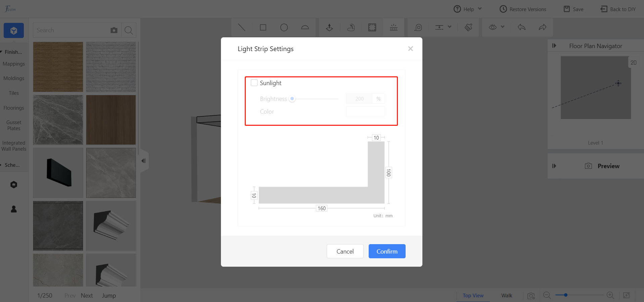The height and width of the screenshot is (302, 644).
Task: Click the push-pull extrude tool icon
Action: 329,27
